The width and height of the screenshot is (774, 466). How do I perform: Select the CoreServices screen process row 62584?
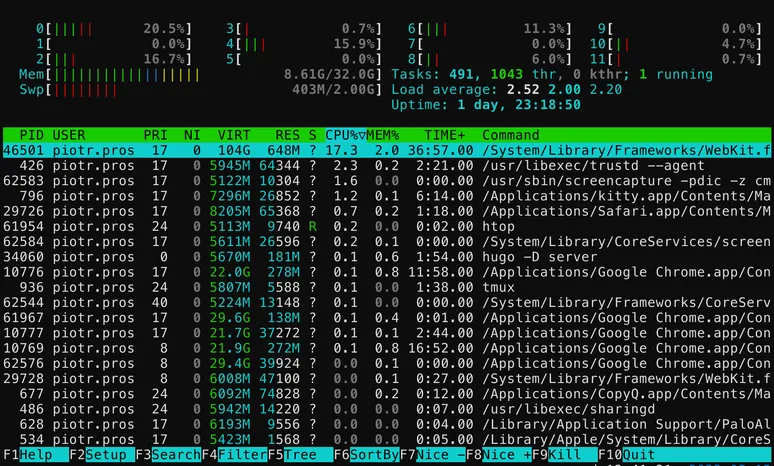tap(387, 242)
